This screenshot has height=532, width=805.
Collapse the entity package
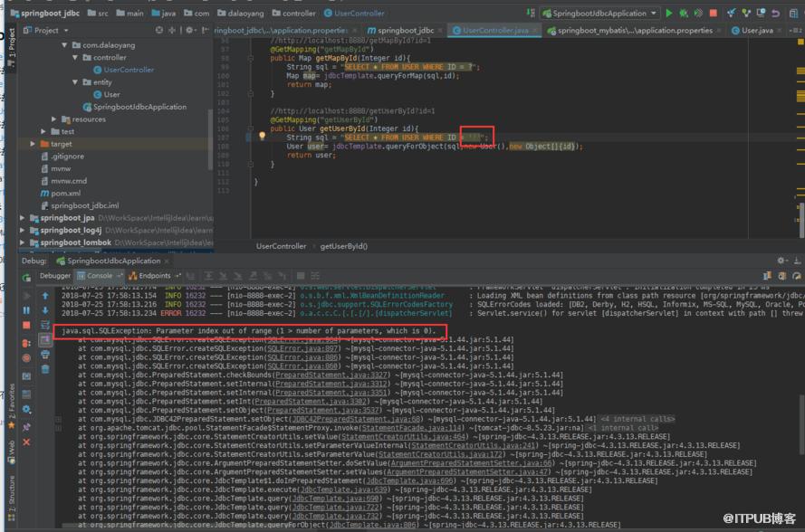pos(75,82)
